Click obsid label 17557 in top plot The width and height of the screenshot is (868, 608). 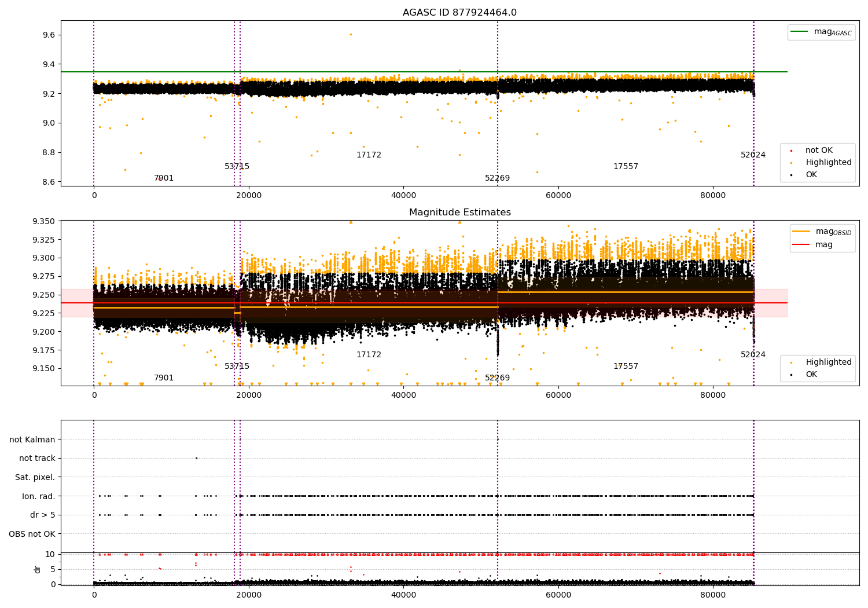point(626,167)
